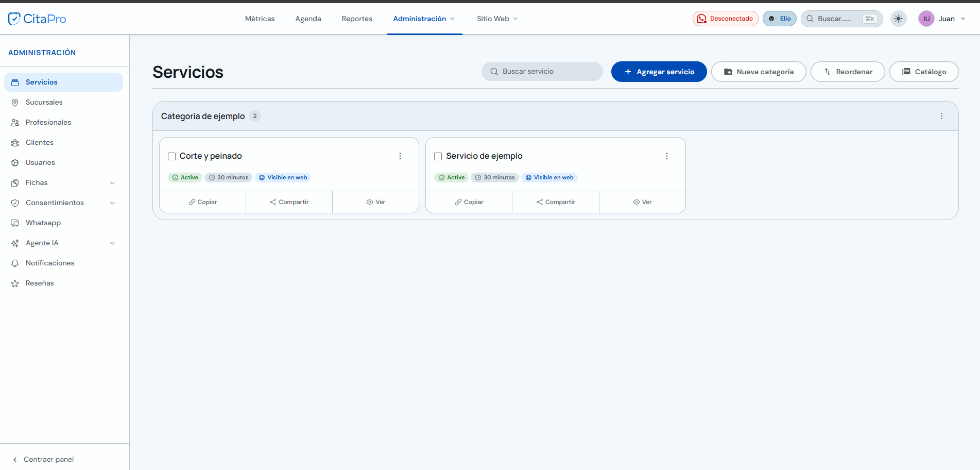Viewport: 980px width, 470px height.
Task: Click the Buscar servicio search field
Action: click(542, 72)
